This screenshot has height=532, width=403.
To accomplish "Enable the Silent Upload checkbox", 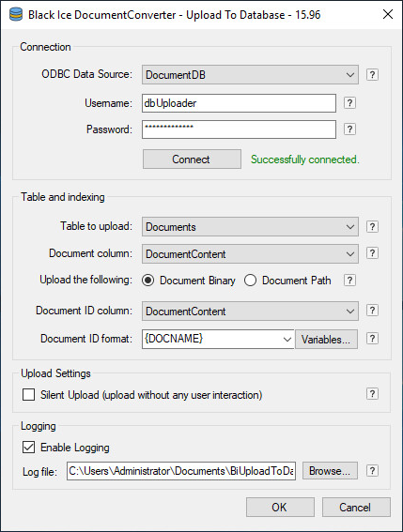I will pos(28,395).
